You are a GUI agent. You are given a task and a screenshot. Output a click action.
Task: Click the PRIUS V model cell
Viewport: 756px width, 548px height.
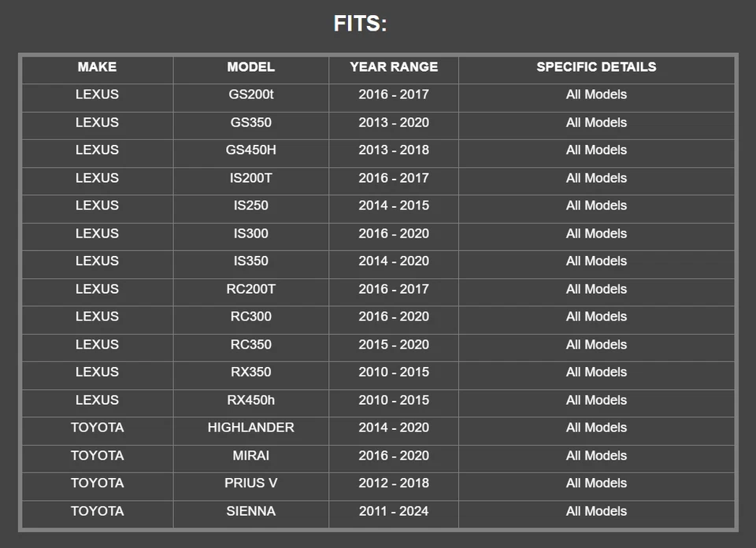click(x=250, y=483)
